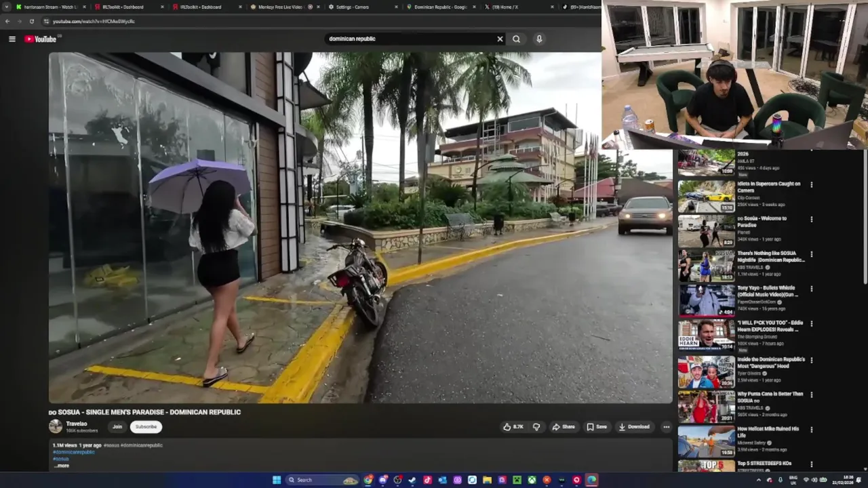Dislike the video with thumbs down
The image size is (868, 488).
536,427
